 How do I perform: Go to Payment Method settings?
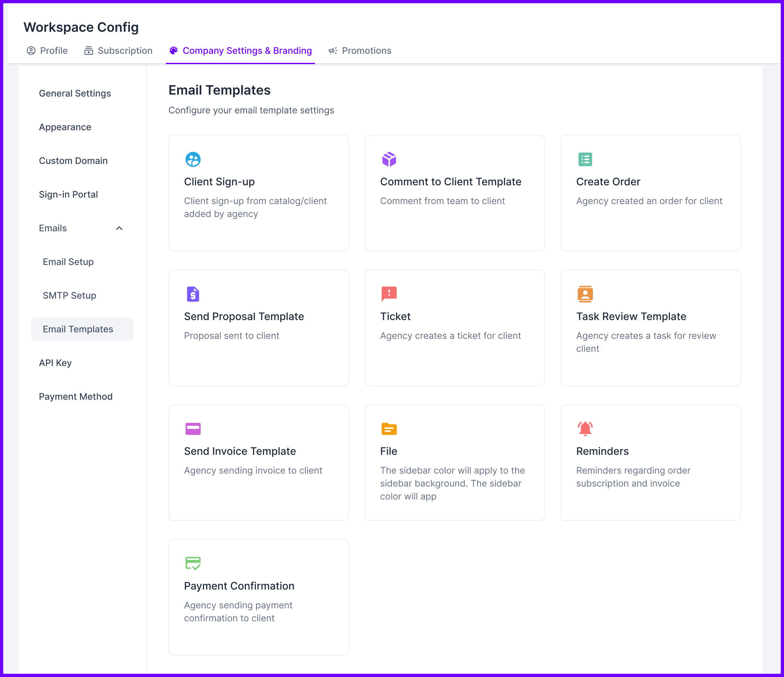tap(76, 396)
